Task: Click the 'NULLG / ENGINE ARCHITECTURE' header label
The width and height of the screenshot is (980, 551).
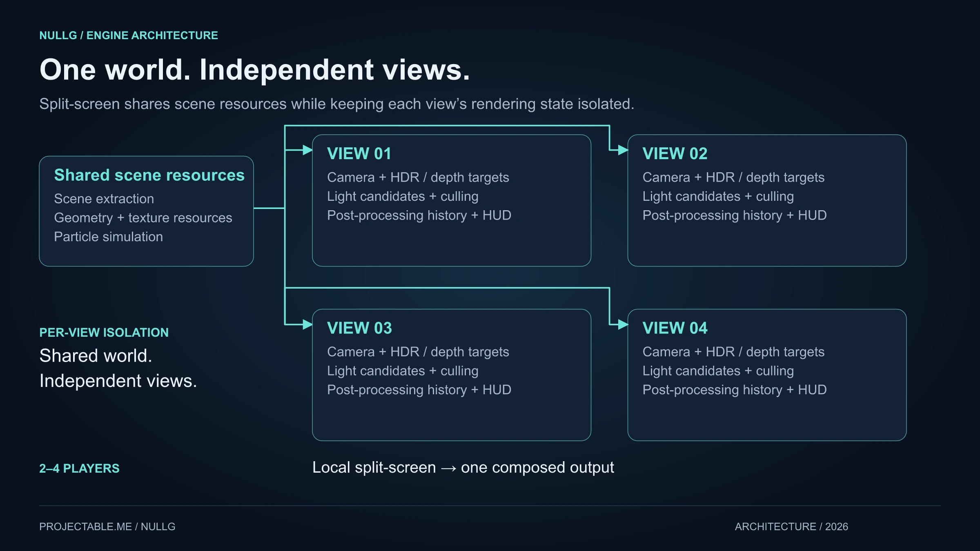Action: (129, 36)
